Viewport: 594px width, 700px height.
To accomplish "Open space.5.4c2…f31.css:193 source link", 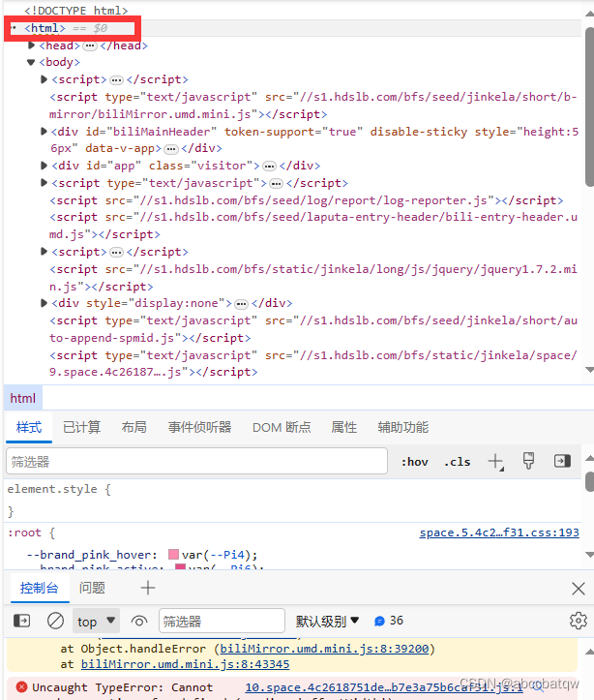I will (499, 533).
